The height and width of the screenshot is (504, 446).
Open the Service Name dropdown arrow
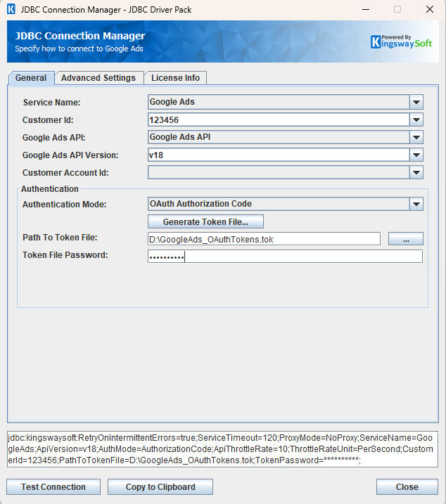point(416,102)
